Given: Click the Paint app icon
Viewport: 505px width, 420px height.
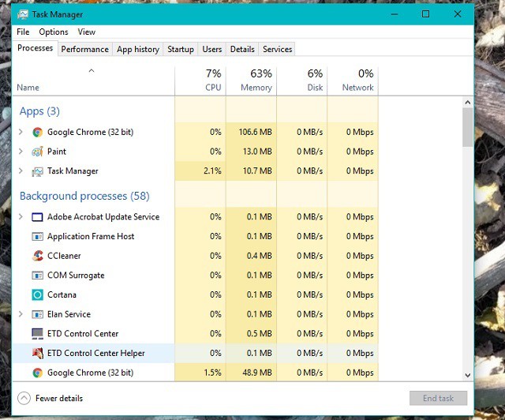Looking at the screenshot, I should 37,152.
